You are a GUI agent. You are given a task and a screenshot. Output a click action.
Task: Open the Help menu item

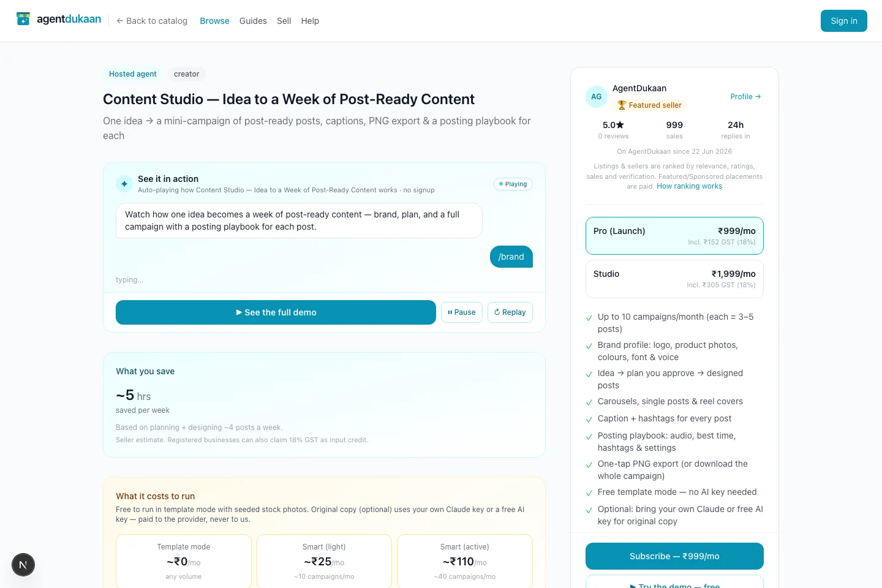310,21
